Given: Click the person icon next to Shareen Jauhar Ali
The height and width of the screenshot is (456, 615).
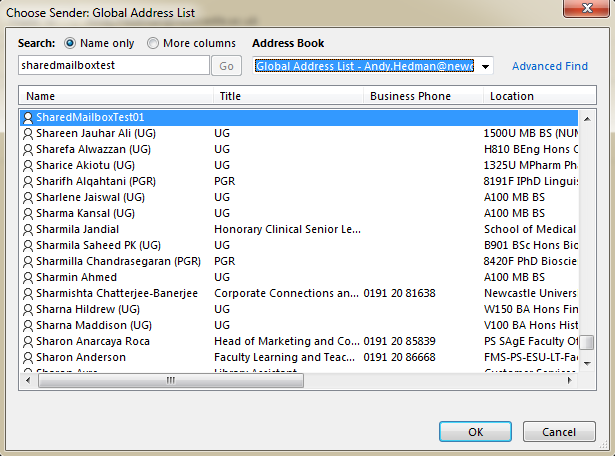Looking at the screenshot, I should pyautogui.click(x=28, y=133).
